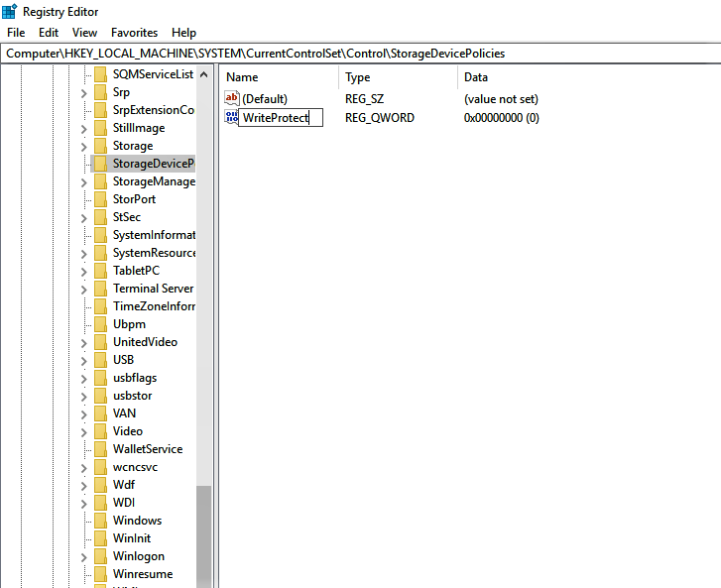Click the StillImage folder icon

click(x=101, y=128)
